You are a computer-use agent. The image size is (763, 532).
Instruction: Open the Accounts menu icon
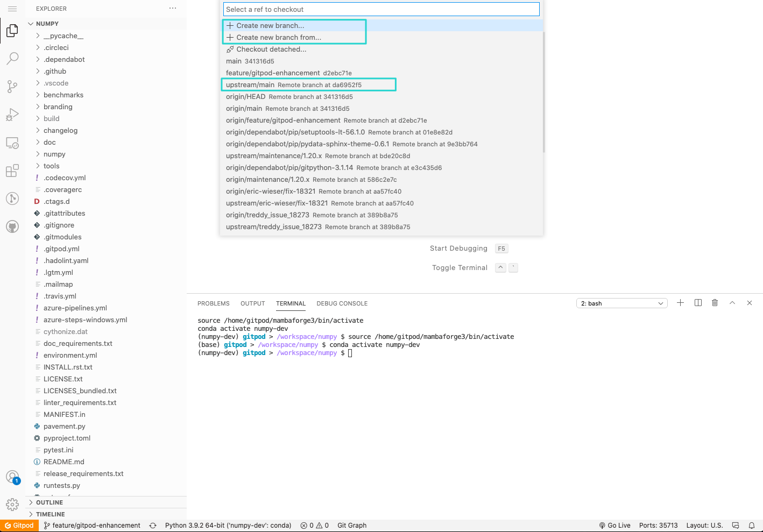click(12, 477)
